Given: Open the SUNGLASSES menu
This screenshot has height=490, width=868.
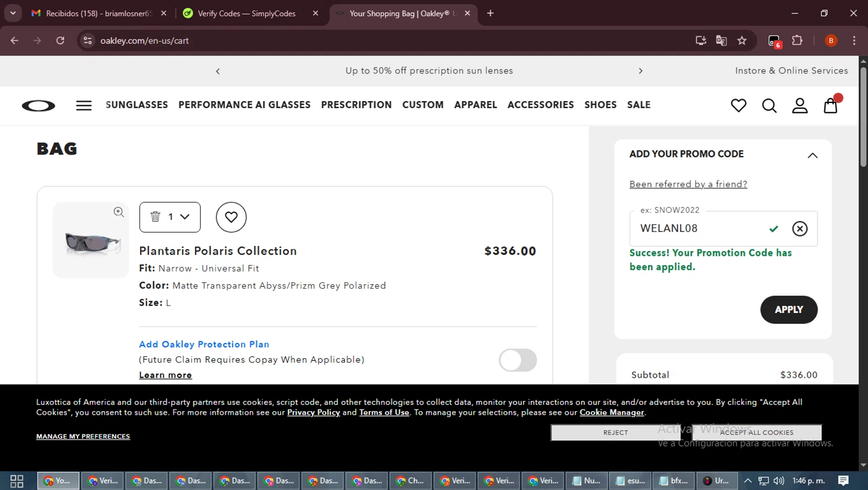Looking at the screenshot, I should (137, 105).
